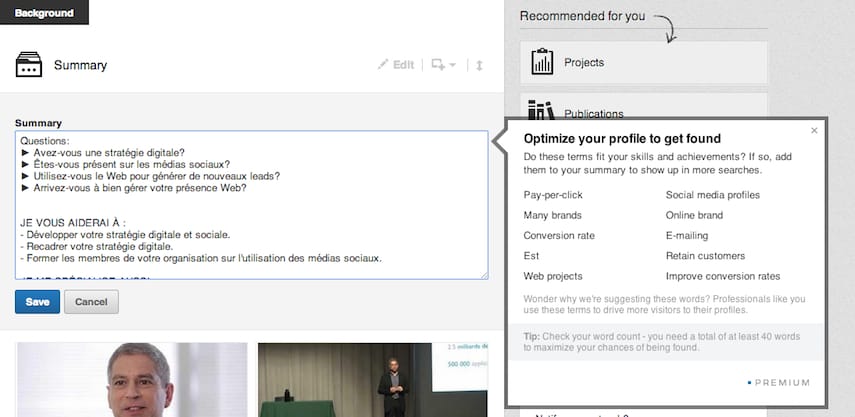Click inside the Summary text area

(x=251, y=205)
